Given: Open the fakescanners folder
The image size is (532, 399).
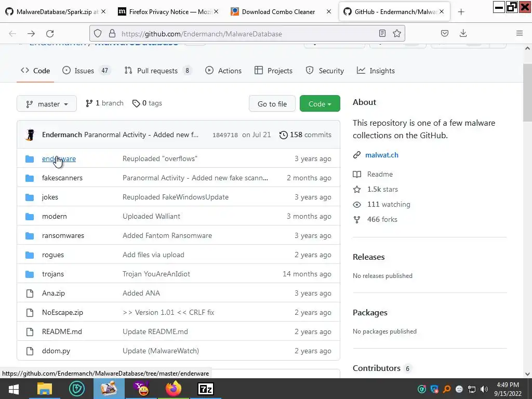Looking at the screenshot, I should [x=62, y=178].
